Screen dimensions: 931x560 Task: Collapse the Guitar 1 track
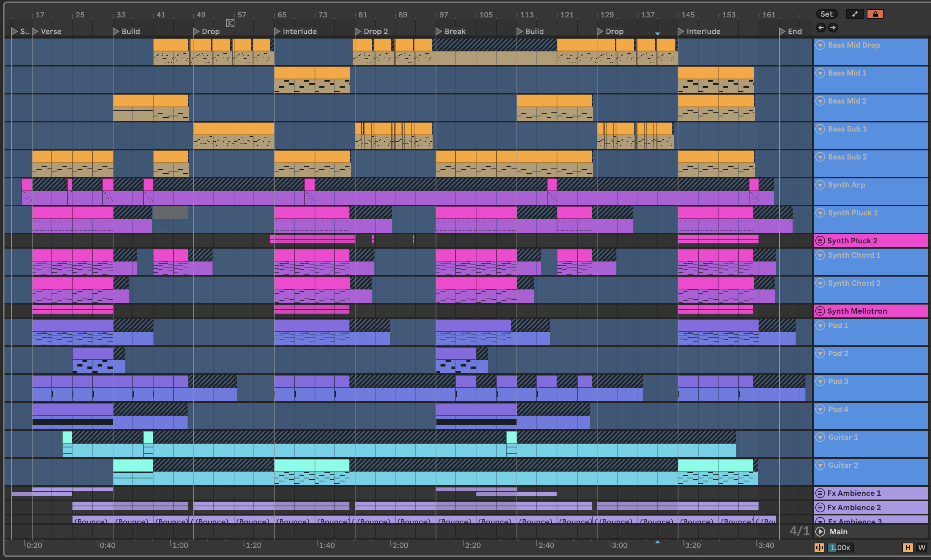coord(820,437)
